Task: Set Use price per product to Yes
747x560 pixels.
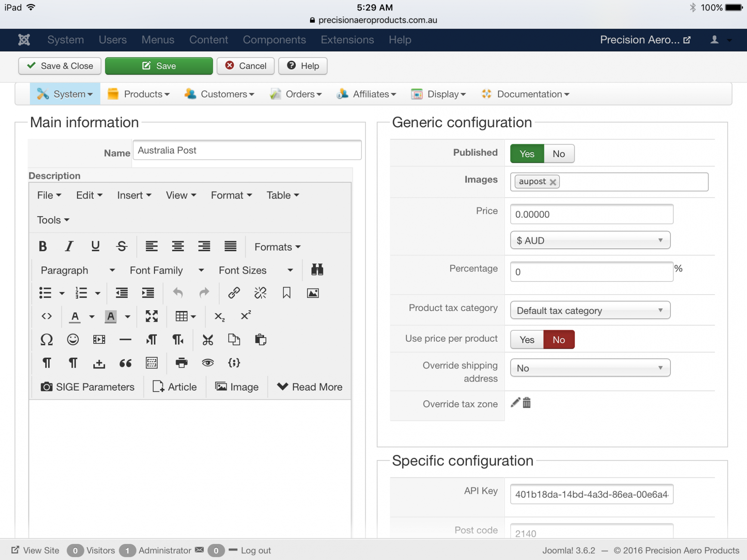Action: [527, 340]
